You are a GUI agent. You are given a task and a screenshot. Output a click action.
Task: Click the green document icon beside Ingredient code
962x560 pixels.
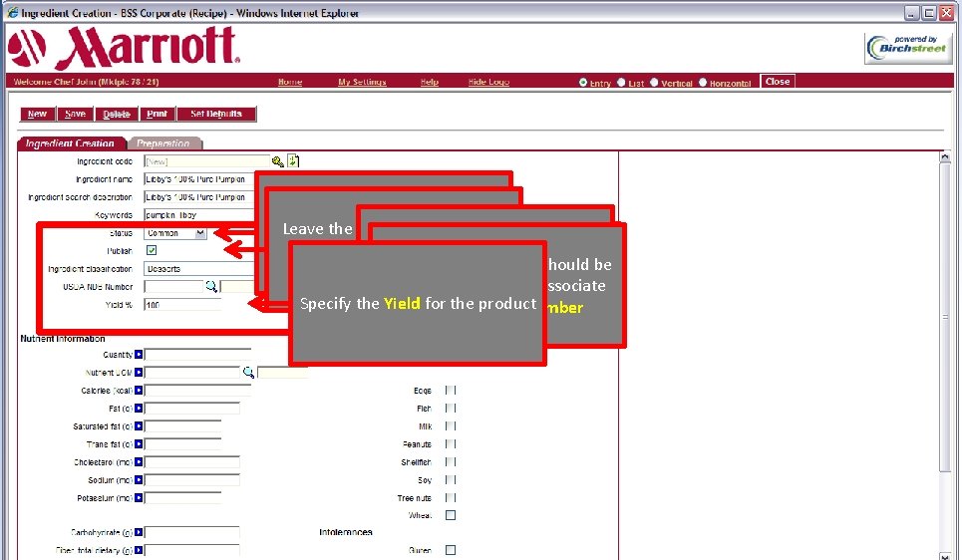point(293,161)
